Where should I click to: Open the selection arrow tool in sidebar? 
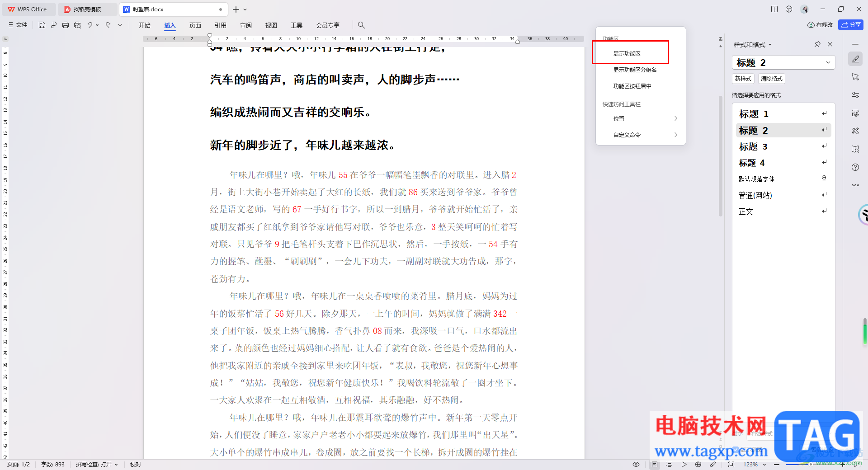(855, 77)
